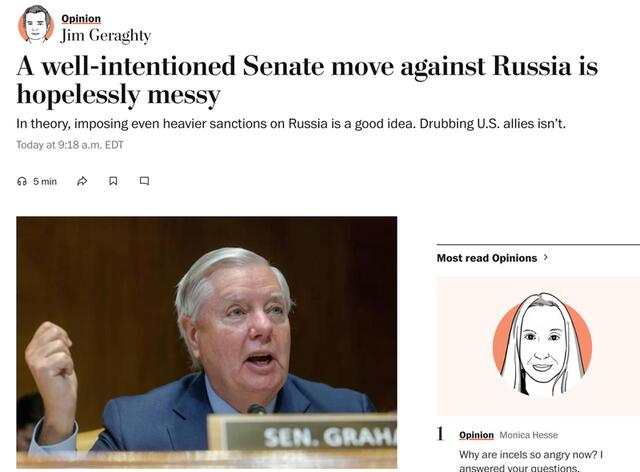Click the Most read Opinions heading
Screen dimensions: 640x472
[487, 258]
